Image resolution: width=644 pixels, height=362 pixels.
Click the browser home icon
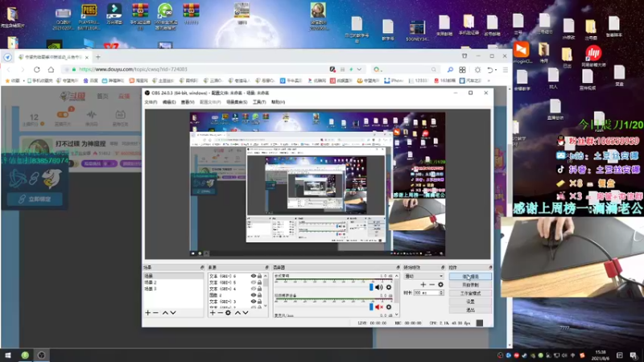coord(51,69)
